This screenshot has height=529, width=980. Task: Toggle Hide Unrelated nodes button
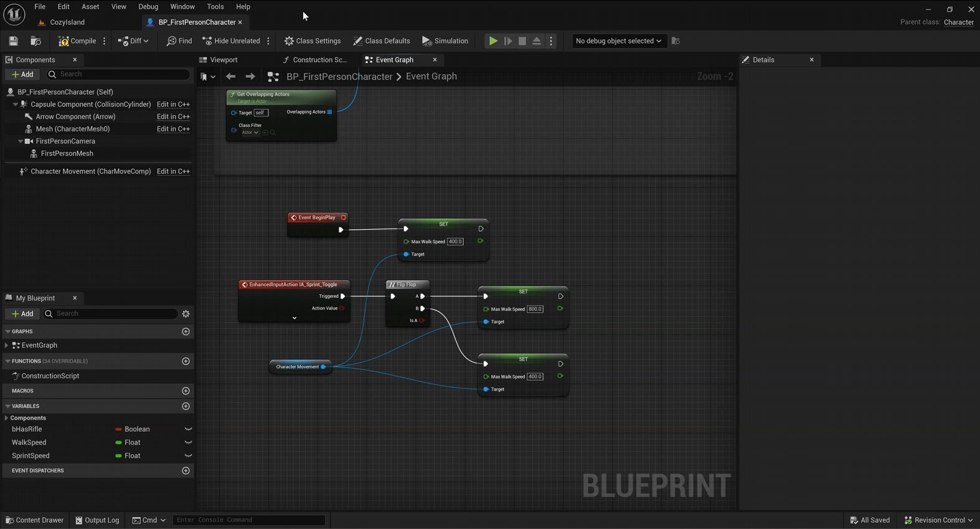click(231, 41)
